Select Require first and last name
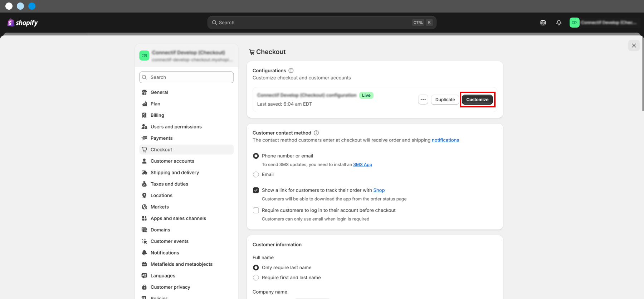Viewport: 644px width, 299px height. pyautogui.click(x=256, y=278)
